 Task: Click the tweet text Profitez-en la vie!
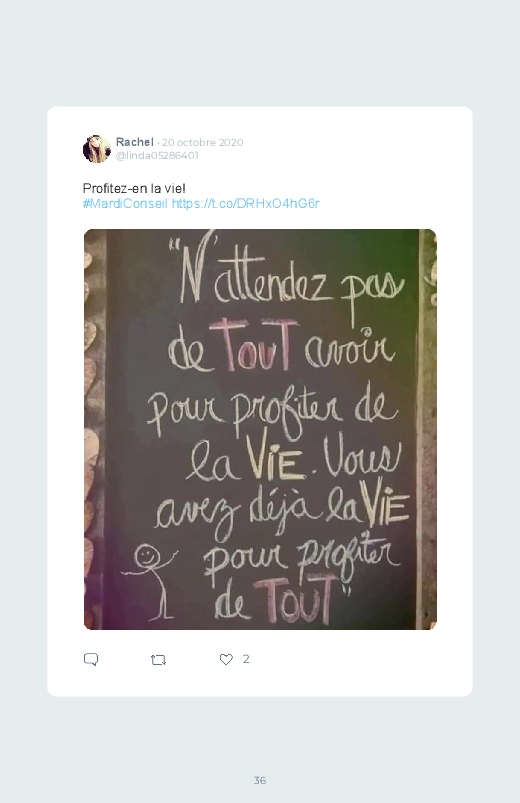coord(134,188)
